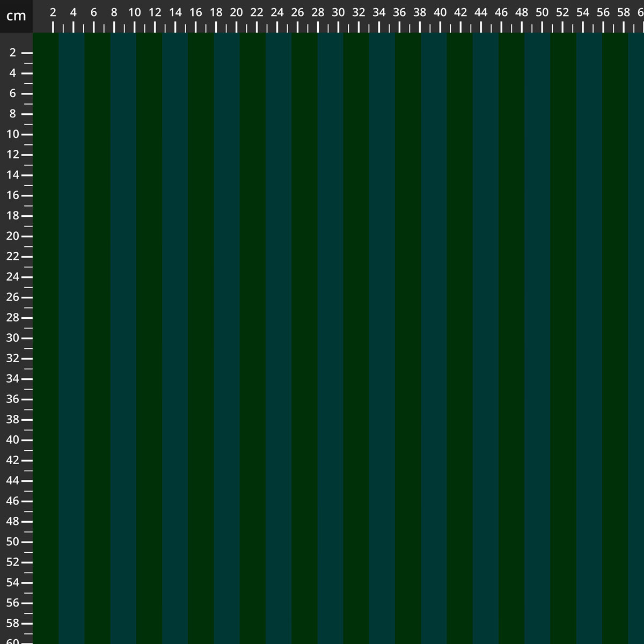Click the 14 label on vertical ruler
The width and height of the screenshot is (644, 644).
pos(12,175)
